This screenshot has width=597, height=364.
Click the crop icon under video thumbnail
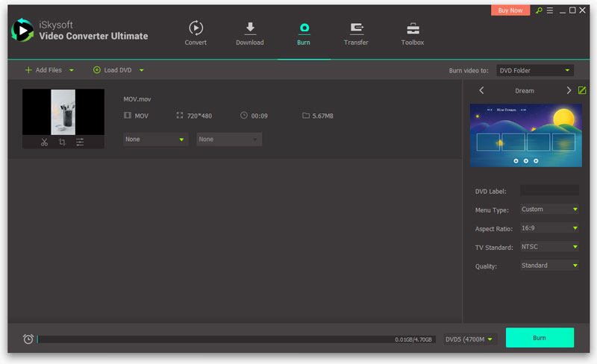click(62, 142)
